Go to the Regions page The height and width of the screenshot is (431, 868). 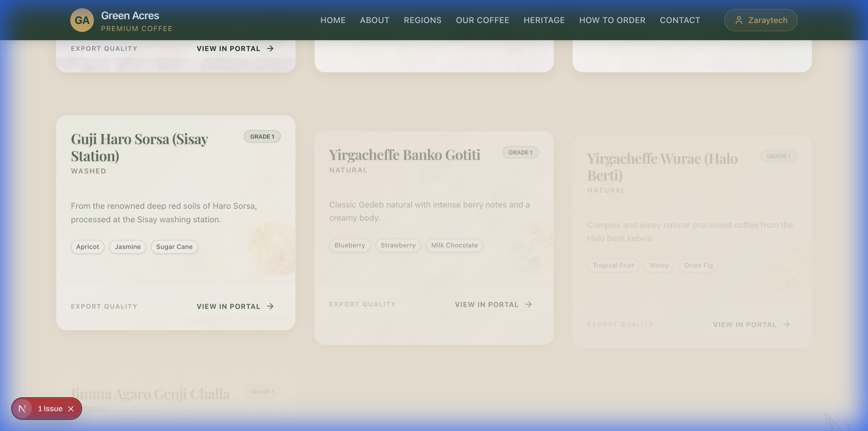422,20
